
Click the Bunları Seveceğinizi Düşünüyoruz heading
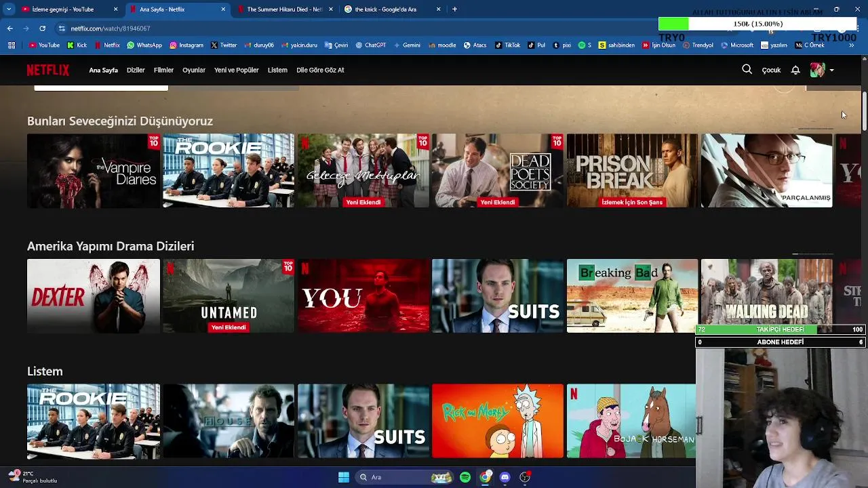(120, 121)
